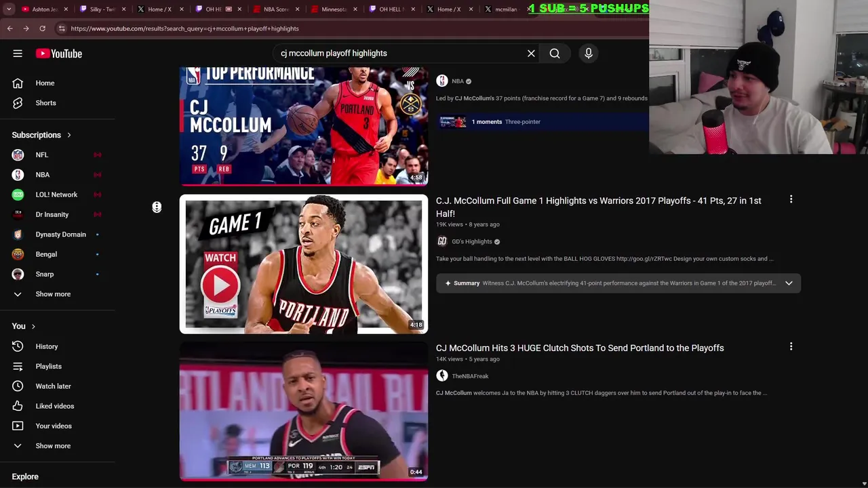Open more options for Clutch Shots video
Image resolution: width=868 pixels, height=488 pixels.
coord(791,346)
